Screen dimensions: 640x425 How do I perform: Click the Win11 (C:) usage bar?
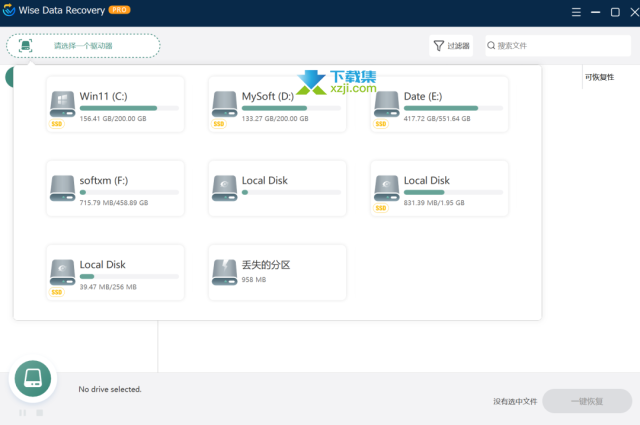tap(129, 108)
